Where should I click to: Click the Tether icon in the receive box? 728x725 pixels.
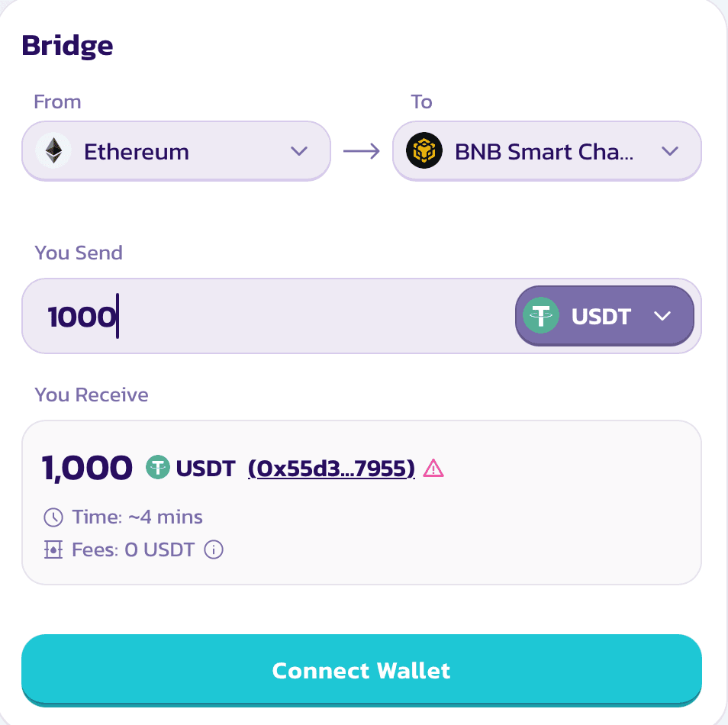(x=158, y=467)
